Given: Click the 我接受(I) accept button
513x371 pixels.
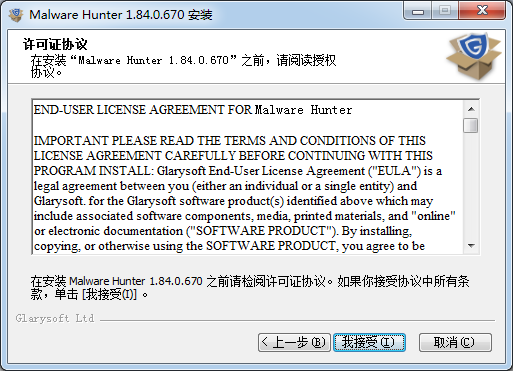Looking at the screenshot, I should click(369, 342).
